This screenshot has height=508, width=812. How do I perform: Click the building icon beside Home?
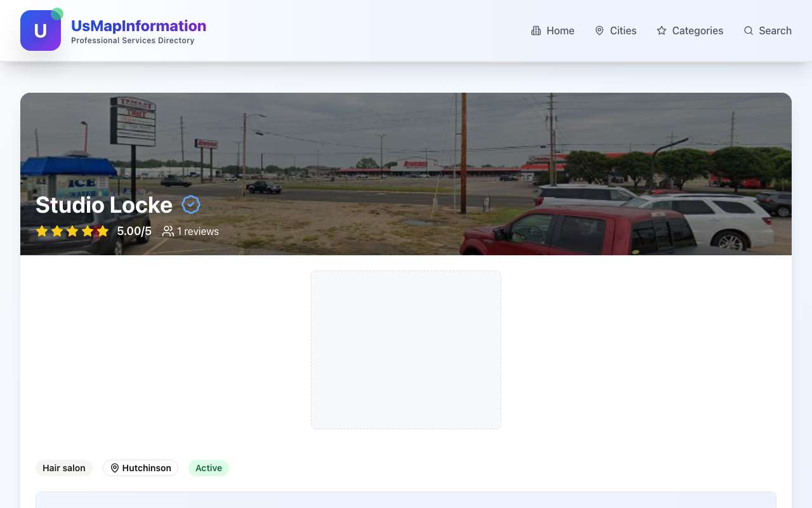(x=536, y=30)
